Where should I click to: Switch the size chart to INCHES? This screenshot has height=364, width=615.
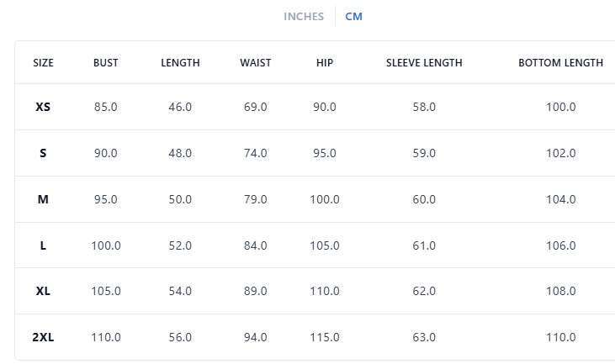coord(304,17)
